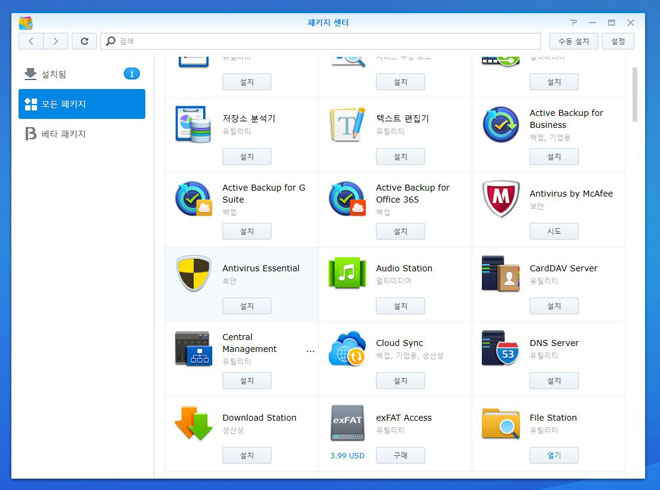660x490 pixels.
Task: Click the Download Station package title
Action: click(259, 418)
